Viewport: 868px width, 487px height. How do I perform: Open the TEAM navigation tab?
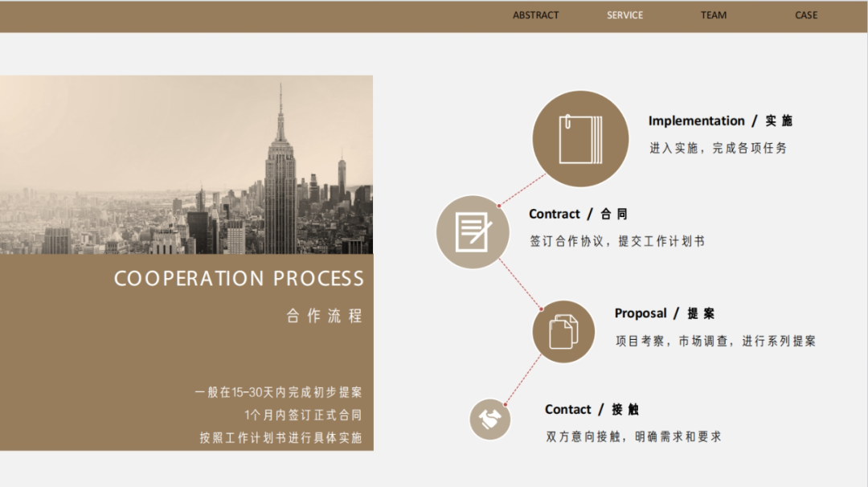714,15
